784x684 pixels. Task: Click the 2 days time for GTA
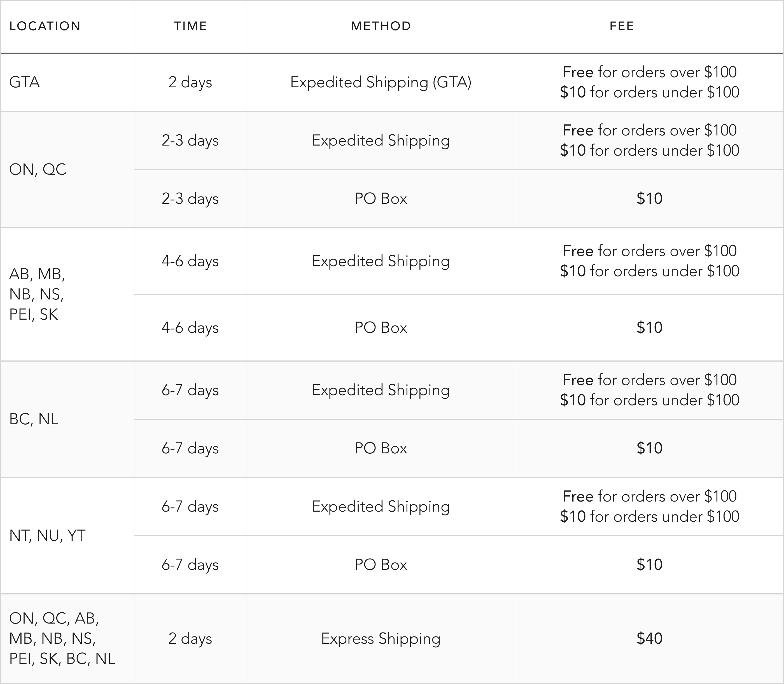[x=190, y=83]
